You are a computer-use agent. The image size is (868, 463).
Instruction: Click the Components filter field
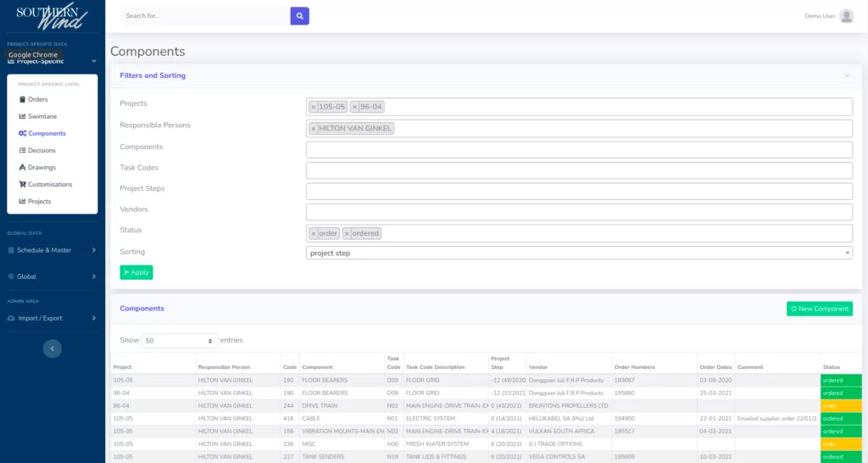[x=579, y=149]
